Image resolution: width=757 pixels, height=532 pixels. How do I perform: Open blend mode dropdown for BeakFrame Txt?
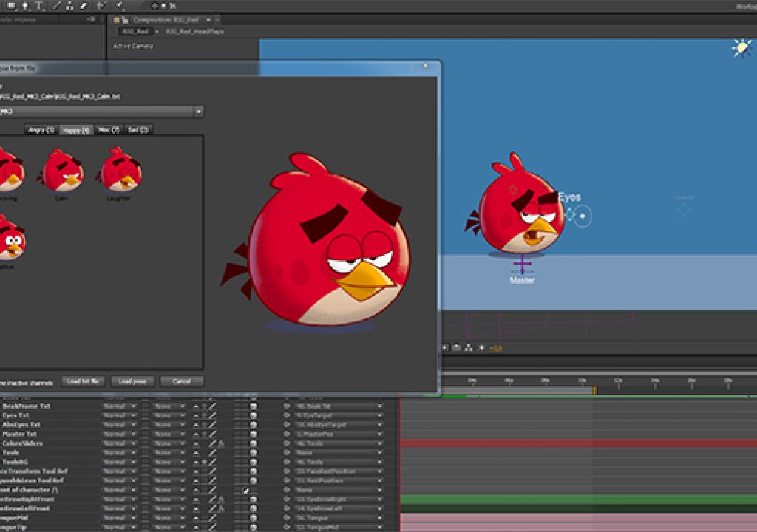[120, 406]
